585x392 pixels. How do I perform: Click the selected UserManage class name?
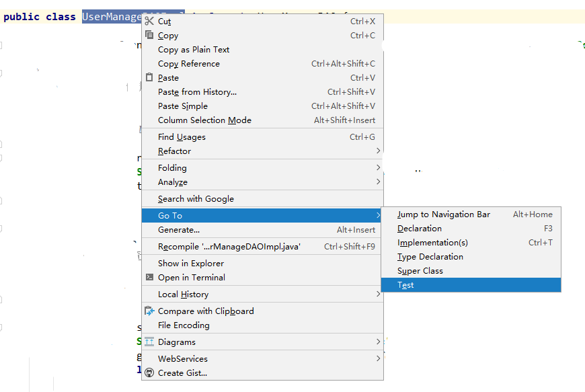pos(112,17)
